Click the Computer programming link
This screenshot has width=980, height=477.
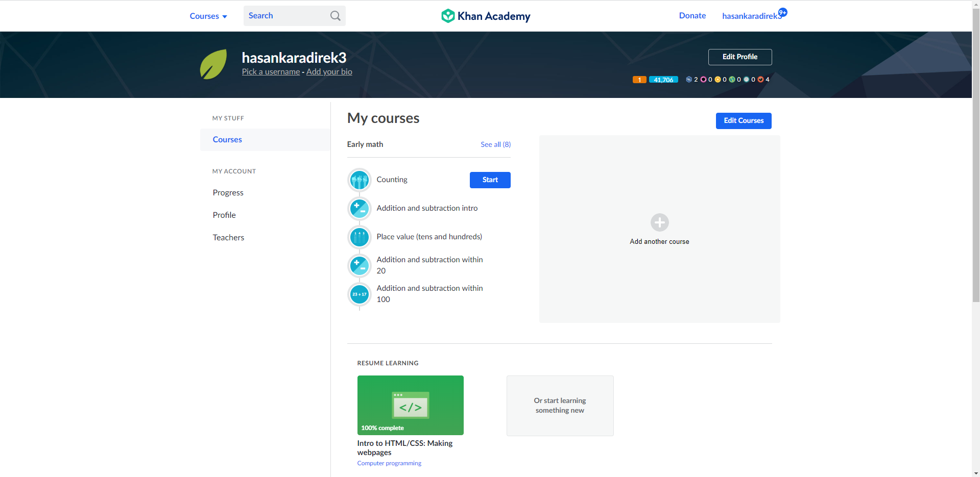pyautogui.click(x=389, y=463)
